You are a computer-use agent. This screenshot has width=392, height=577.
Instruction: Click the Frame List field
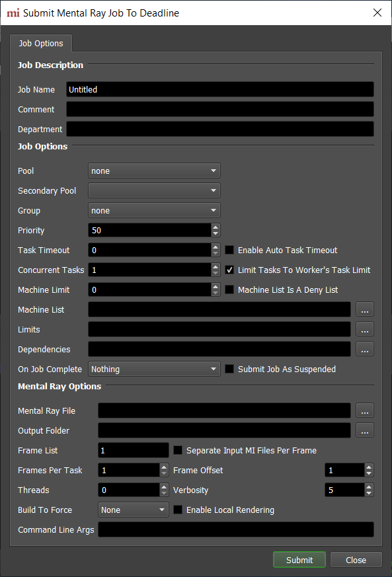134,450
